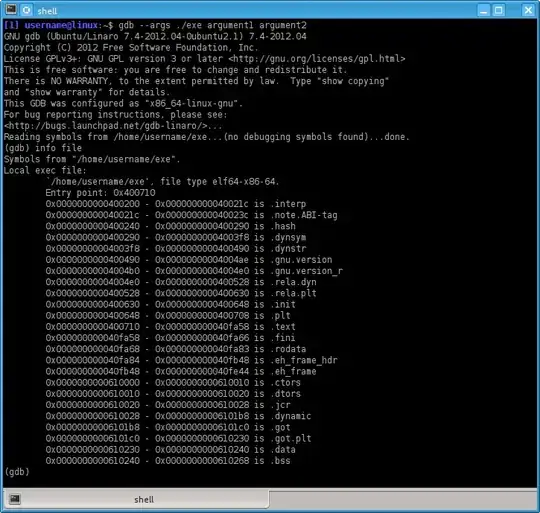Minimize the shell window
The width and height of the screenshot is (540, 513).
(x=484, y=10)
